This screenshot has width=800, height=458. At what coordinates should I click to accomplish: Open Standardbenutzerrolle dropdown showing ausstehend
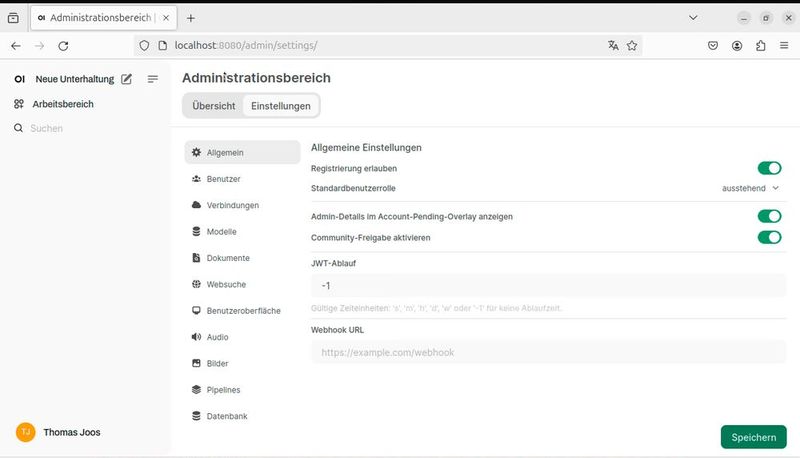750,187
